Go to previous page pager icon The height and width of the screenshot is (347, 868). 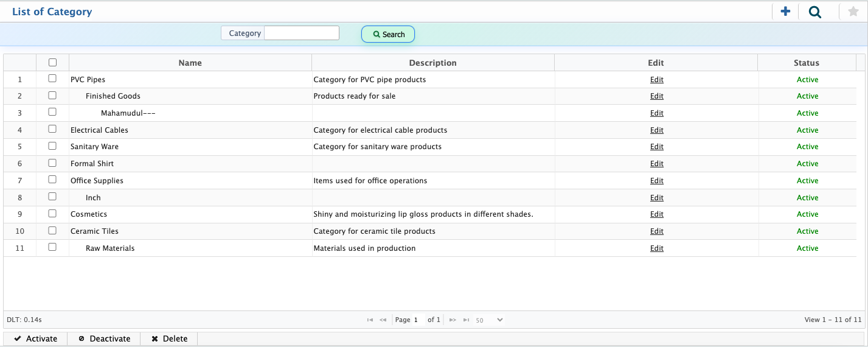(383, 320)
